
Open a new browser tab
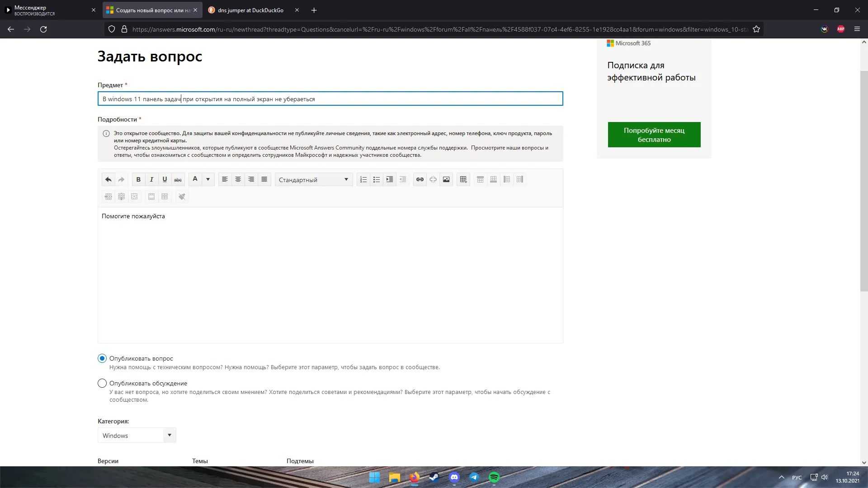[x=314, y=10]
